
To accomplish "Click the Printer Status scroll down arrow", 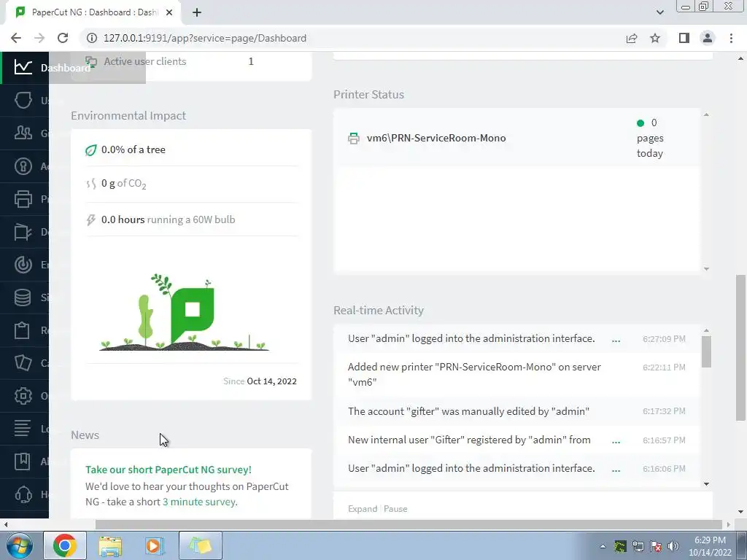I will pyautogui.click(x=706, y=269).
